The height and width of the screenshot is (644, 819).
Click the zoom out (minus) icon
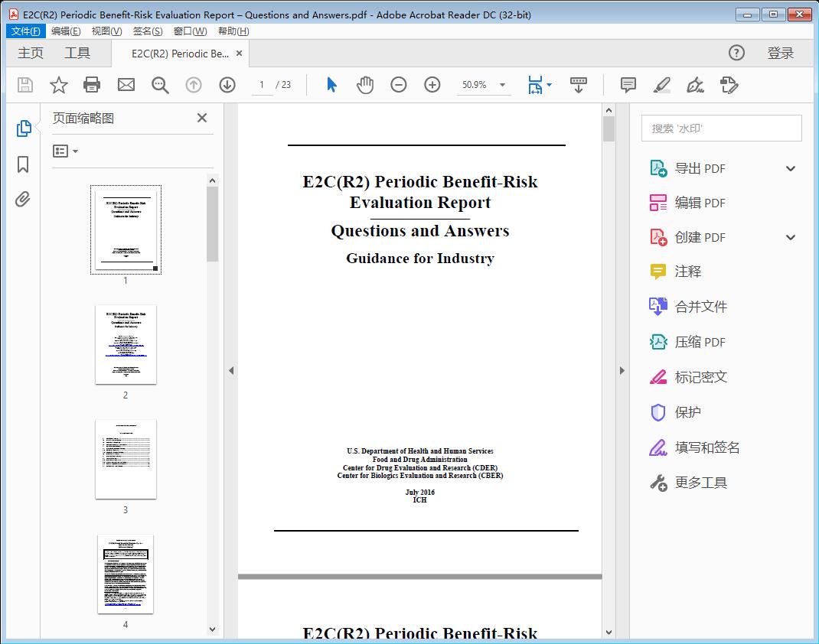click(398, 85)
